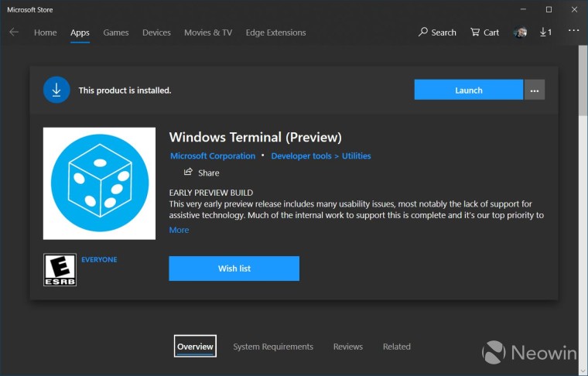The width and height of the screenshot is (588, 376).
Task: Open Search with the magnifier icon
Action: (x=437, y=32)
